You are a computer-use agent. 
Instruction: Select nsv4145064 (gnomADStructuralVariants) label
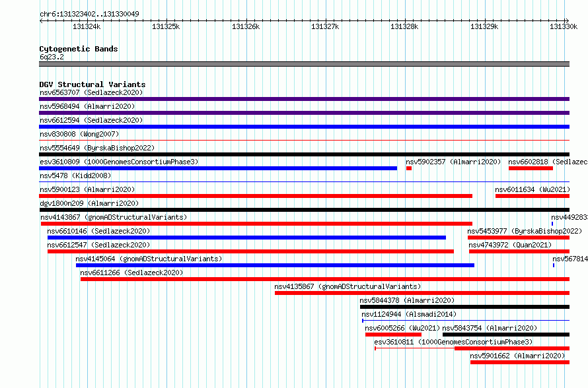point(149,259)
